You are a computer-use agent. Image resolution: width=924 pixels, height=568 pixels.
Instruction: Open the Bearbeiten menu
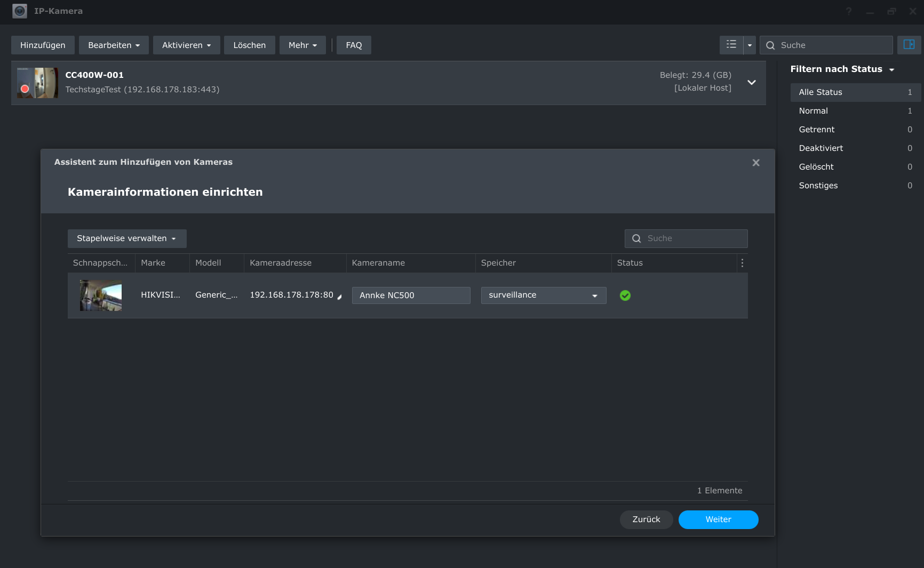[114, 45]
